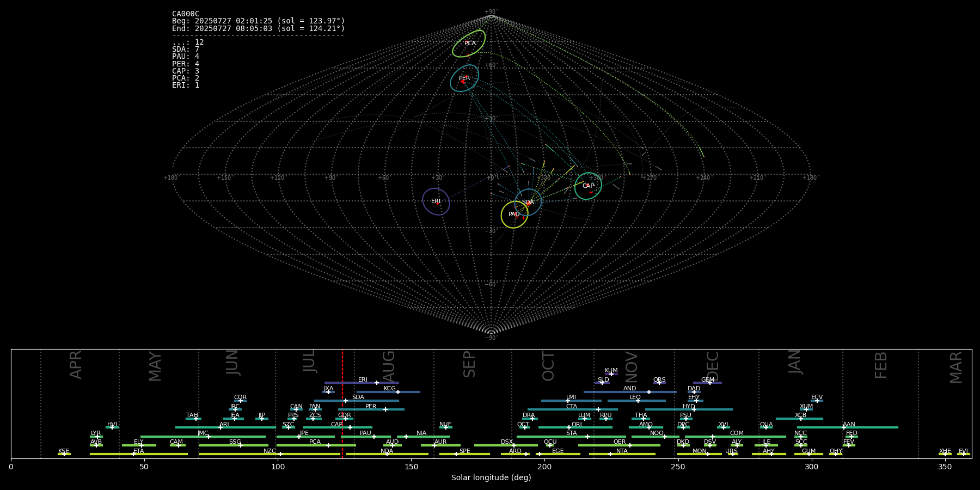Click the PCA radiant circle on sky map

pos(469,44)
